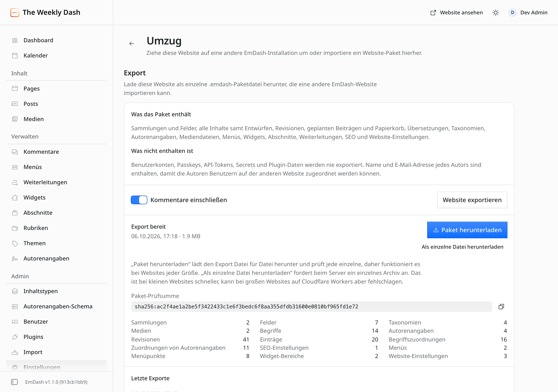The image size is (558, 392).
Task: Click the Als einzelne Datei herunterladen link
Action: point(462,247)
